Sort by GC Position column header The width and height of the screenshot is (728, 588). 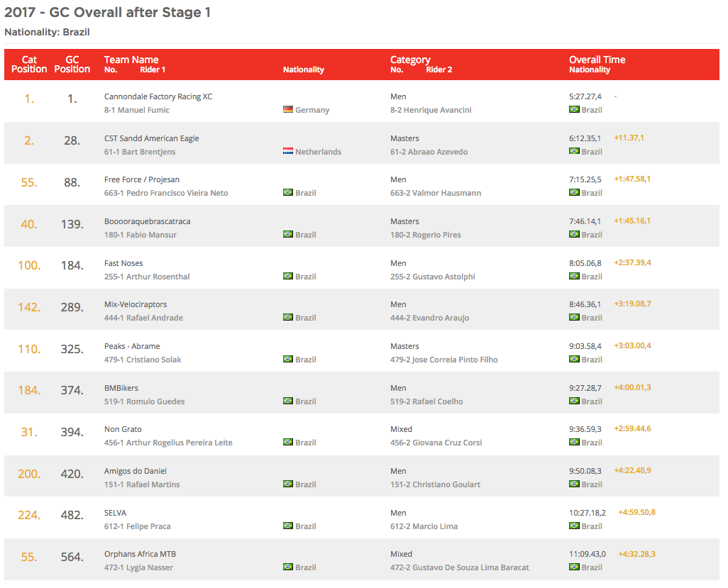[x=72, y=65]
